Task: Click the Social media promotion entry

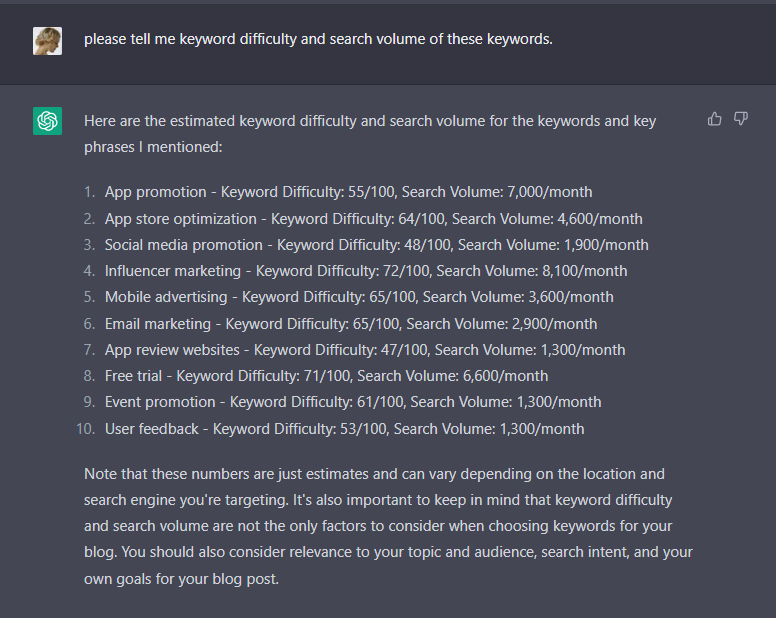Action: 377,245
